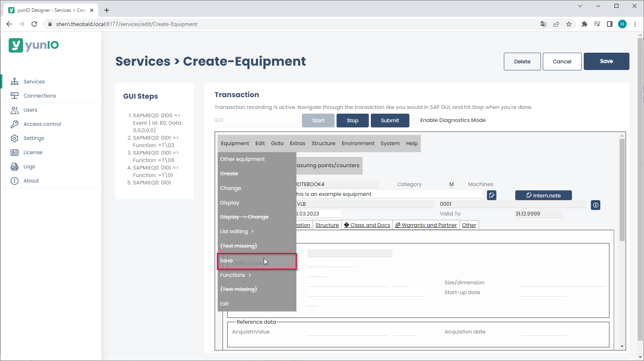
Task: Toggle the browser side panel
Action: point(609,24)
